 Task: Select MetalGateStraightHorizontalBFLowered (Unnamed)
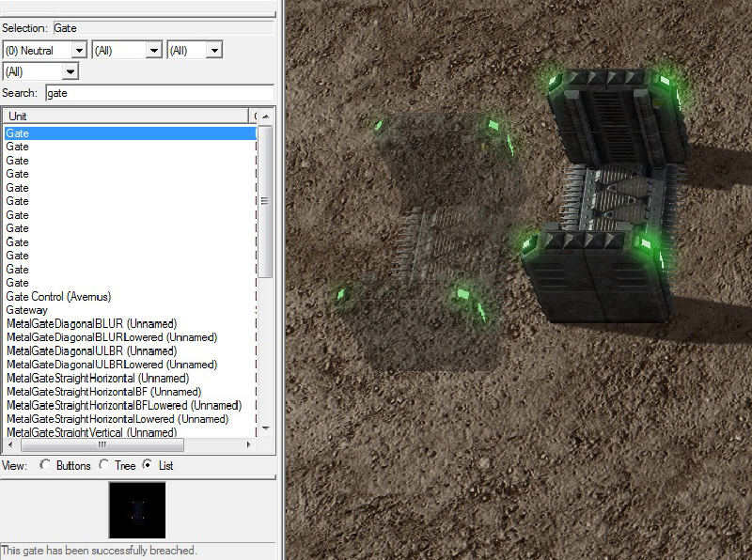tap(124, 406)
